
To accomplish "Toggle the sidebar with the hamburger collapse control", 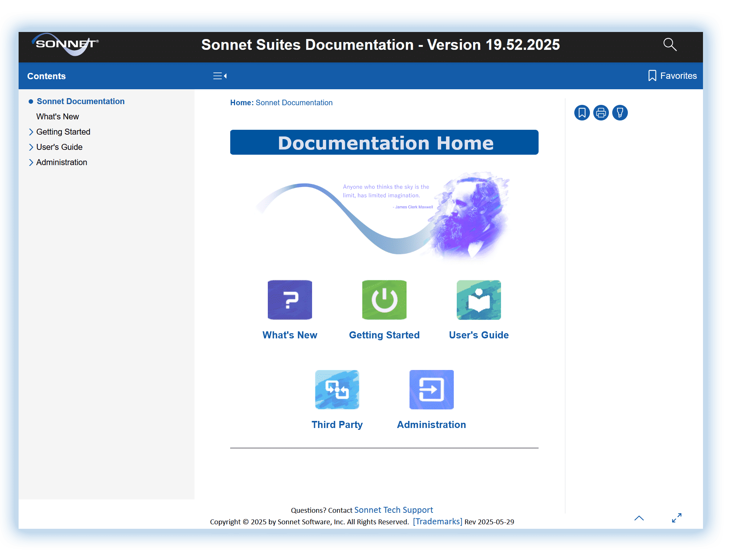I will tap(220, 75).
